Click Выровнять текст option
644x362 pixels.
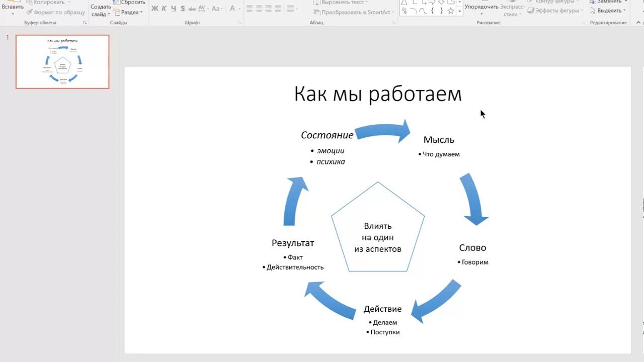(x=341, y=3)
